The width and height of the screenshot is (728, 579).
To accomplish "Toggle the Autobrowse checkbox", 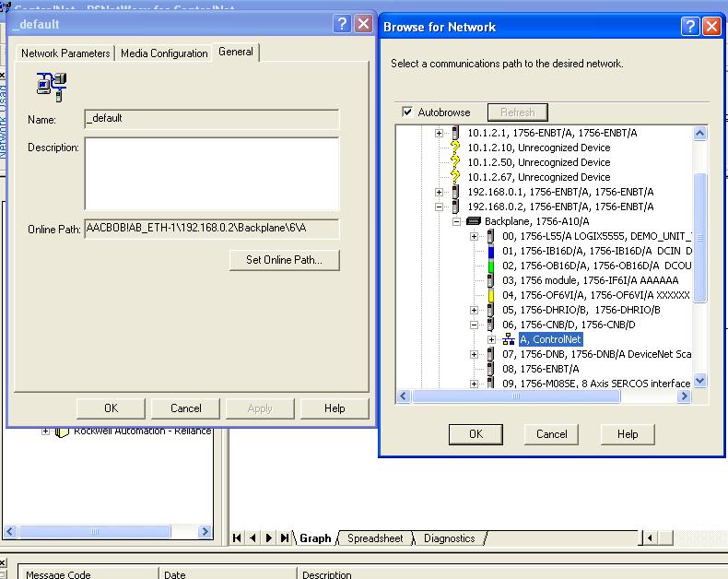I will click(407, 112).
